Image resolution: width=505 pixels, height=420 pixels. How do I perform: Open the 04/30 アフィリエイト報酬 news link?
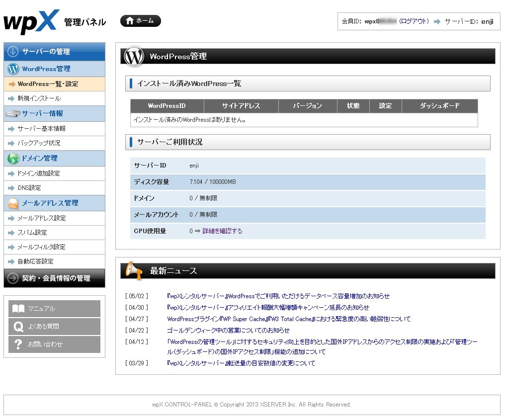point(268,307)
